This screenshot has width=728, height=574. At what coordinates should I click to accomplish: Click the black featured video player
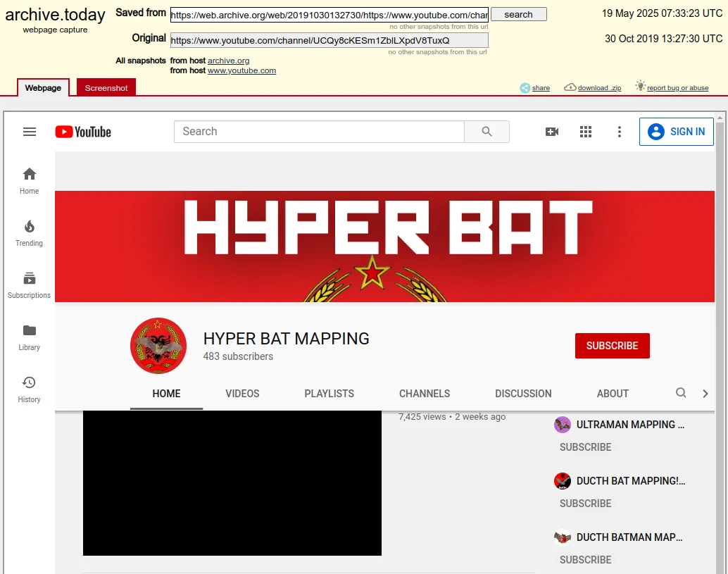click(232, 483)
